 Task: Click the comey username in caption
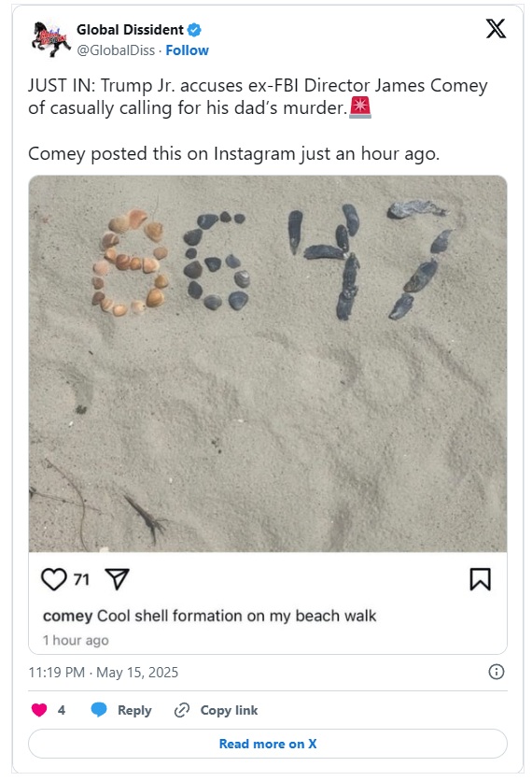tap(68, 617)
